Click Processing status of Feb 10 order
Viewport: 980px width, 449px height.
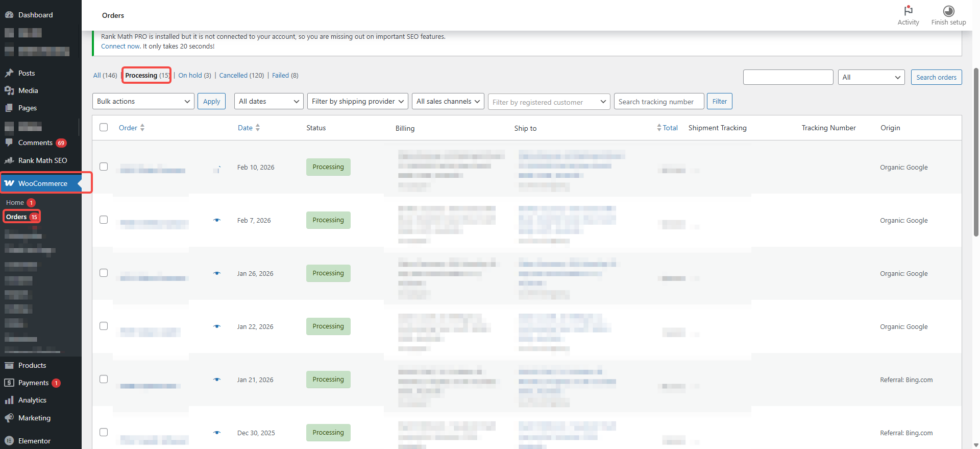point(328,167)
